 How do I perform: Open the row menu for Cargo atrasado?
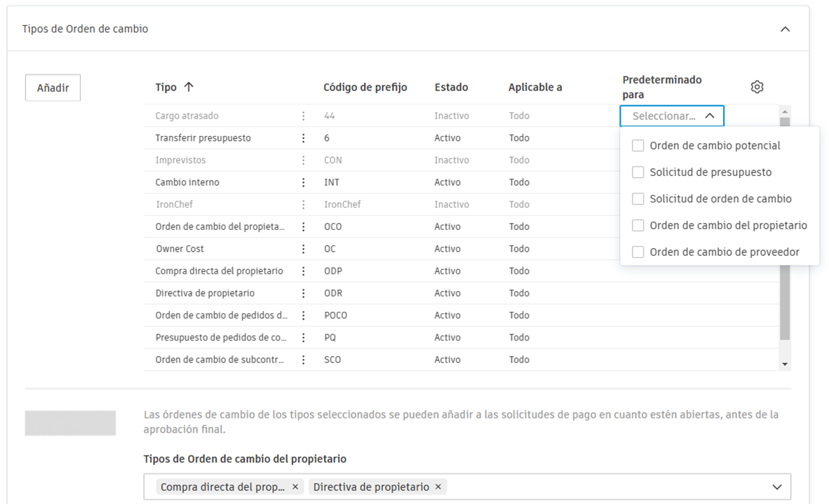click(302, 116)
